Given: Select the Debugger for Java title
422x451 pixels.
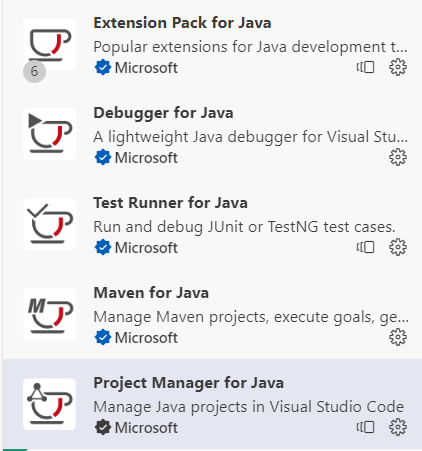Looking at the screenshot, I should tap(163, 113).
